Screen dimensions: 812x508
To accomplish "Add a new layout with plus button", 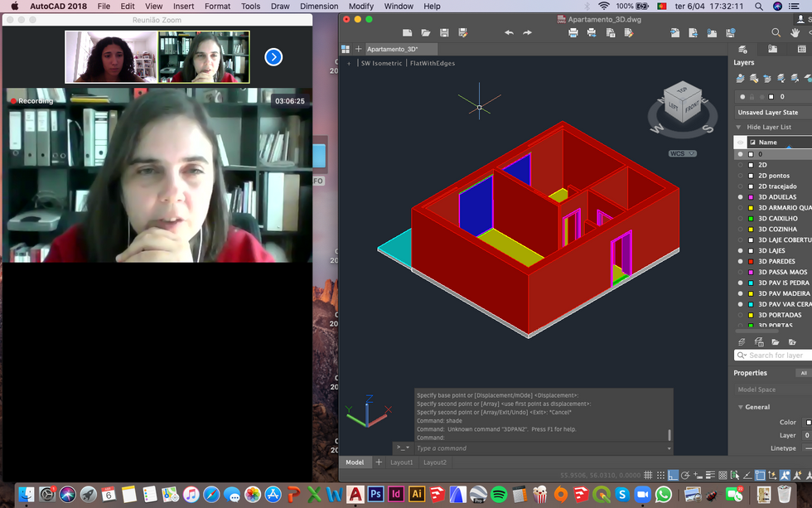I will 379,462.
